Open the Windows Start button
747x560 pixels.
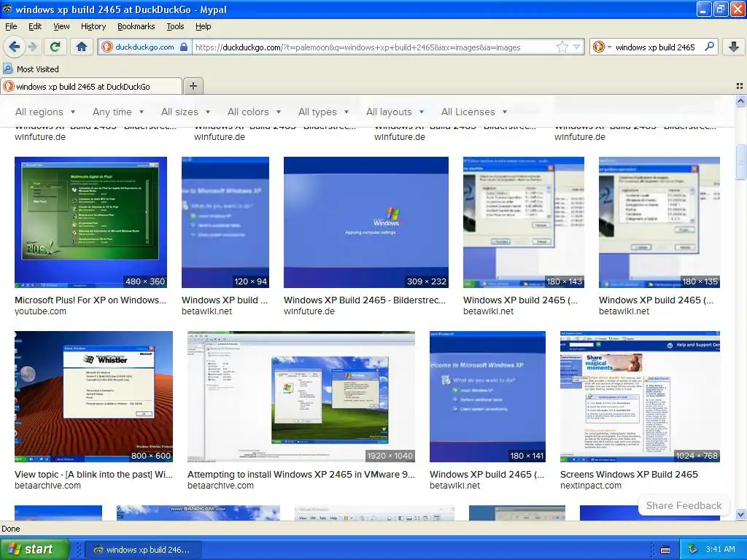pos(34,549)
